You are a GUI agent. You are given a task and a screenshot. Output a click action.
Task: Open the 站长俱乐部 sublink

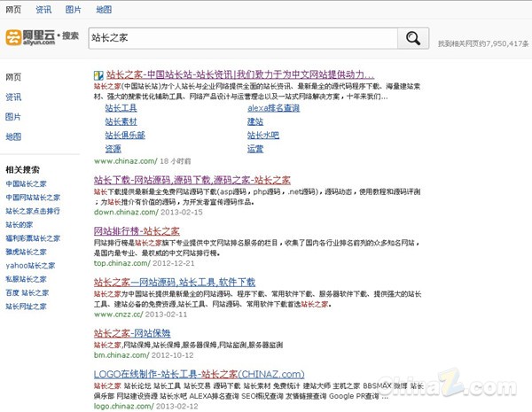[x=125, y=136]
